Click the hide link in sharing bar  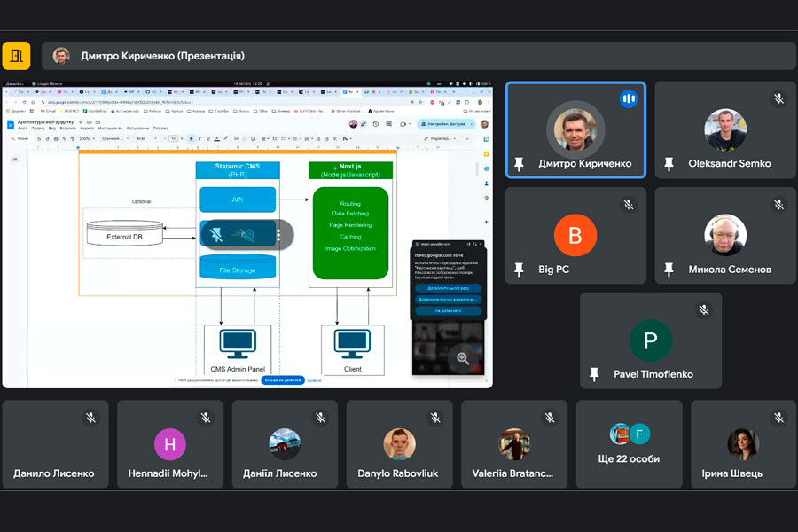click(314, 380)
